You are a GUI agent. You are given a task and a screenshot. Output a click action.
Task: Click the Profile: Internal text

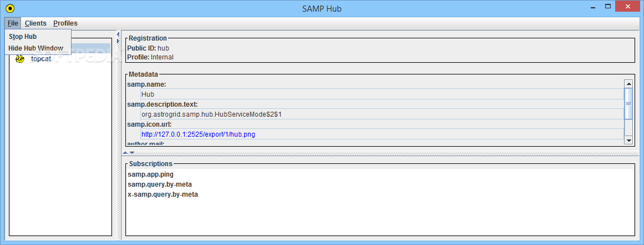[x=150, y=57]
